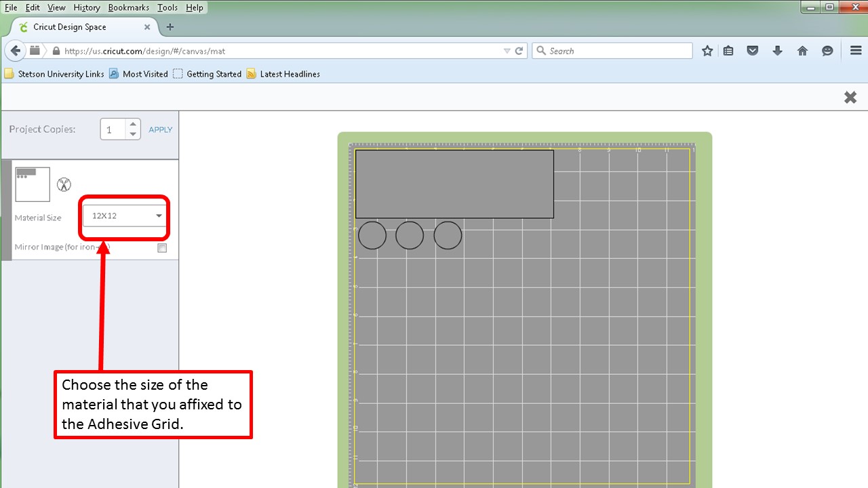This screenshot has height=488, width=868.
Task: Close the mat preview with X
Action: point(850,98)
